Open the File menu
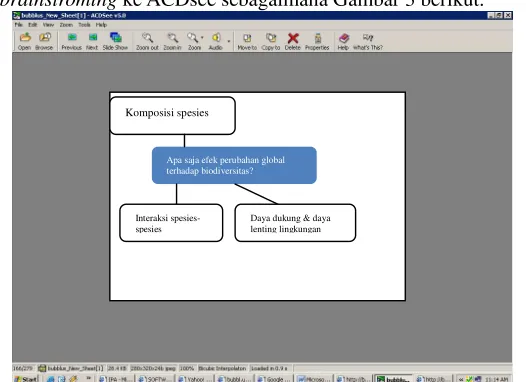Screen dimensions: 526x382 tap(18, 25)
